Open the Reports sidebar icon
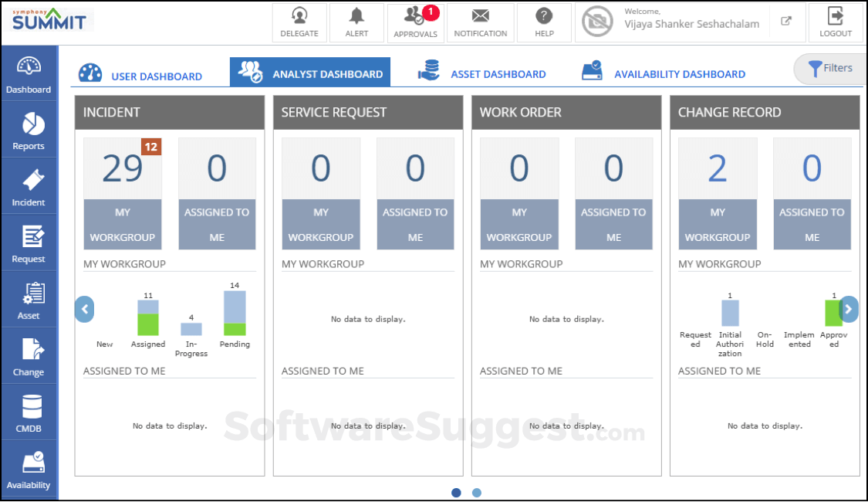Screen dimensions: 868x502 click(29, 131)
